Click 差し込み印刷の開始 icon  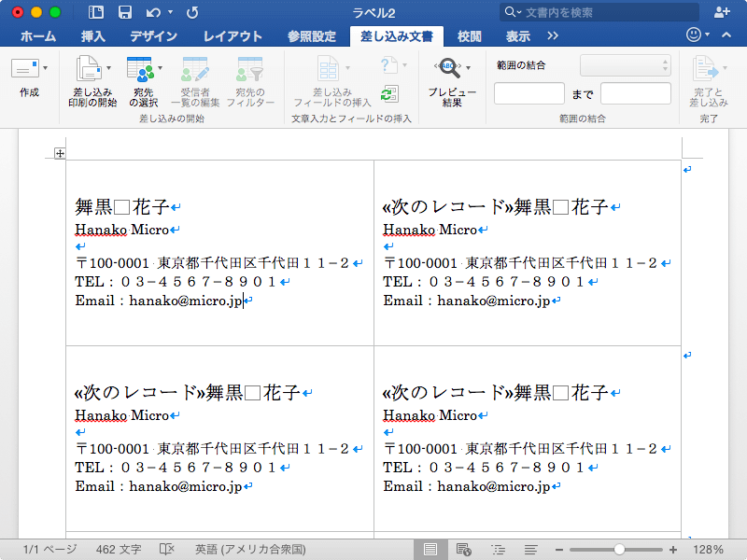[89, 67]
